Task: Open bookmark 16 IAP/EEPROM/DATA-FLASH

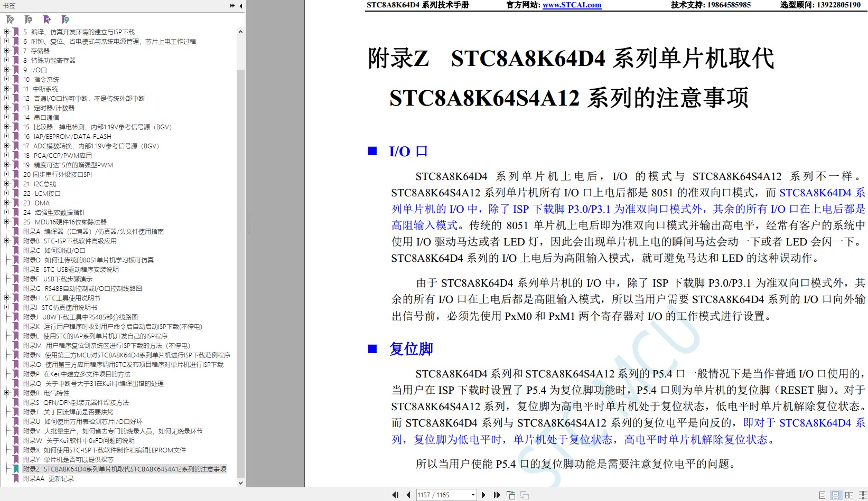Action: 67,136
